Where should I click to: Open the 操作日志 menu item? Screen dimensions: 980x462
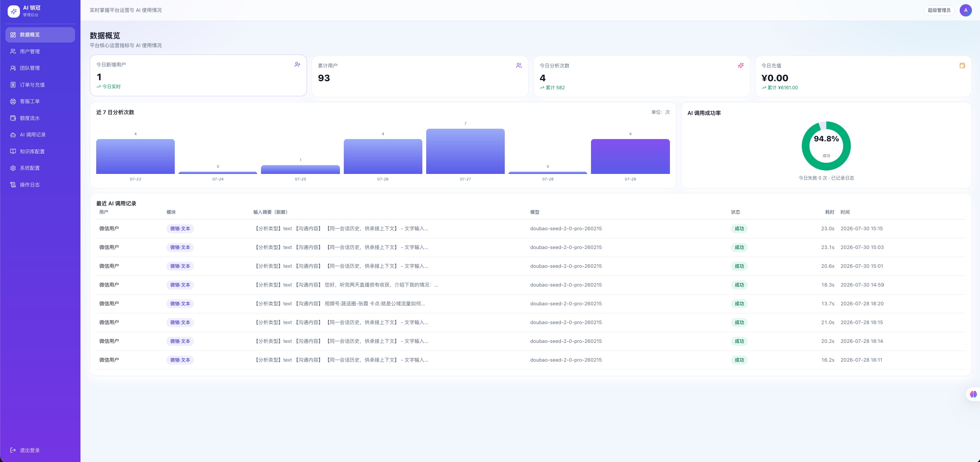point(40,185)
